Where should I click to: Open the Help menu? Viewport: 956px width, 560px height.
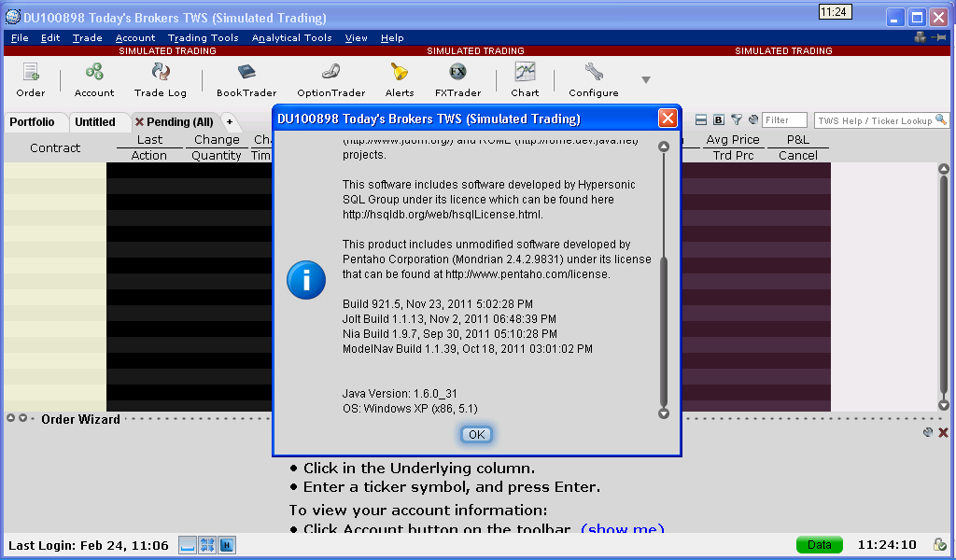[x=392, y=37]
